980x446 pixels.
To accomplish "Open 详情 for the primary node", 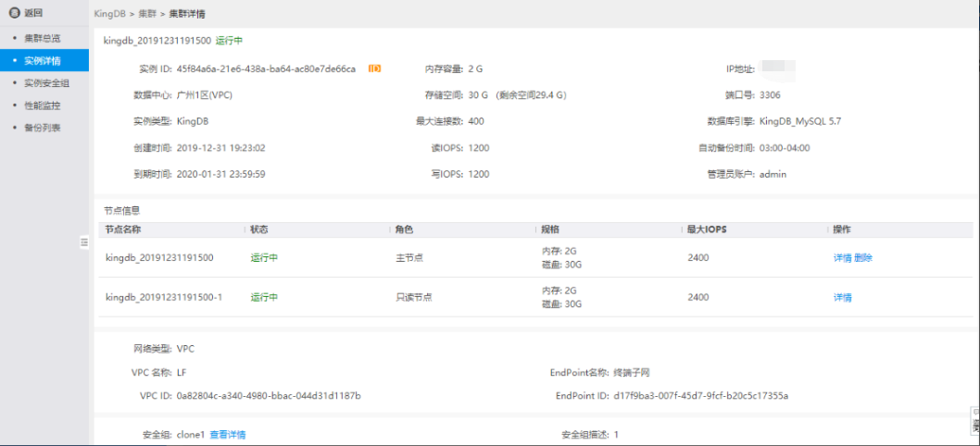I will pos(842,258).
